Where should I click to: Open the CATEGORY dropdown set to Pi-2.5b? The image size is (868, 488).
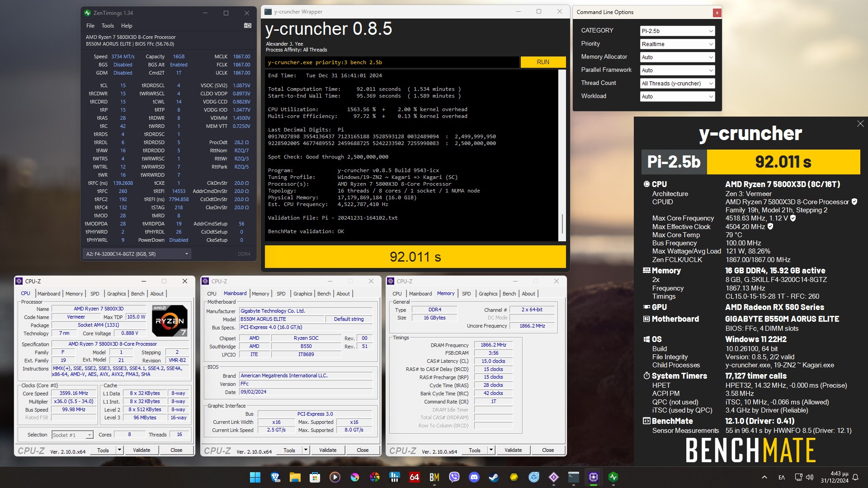click(x=677, y=31)
